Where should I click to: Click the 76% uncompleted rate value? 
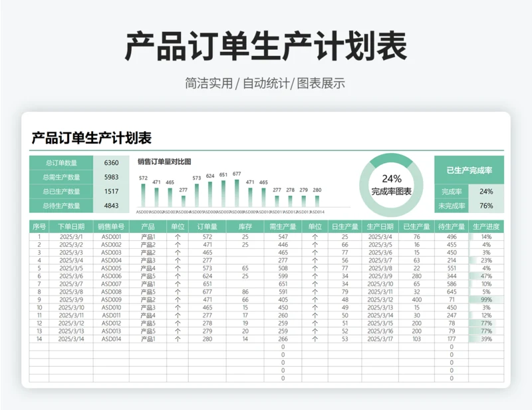[486, 206]
